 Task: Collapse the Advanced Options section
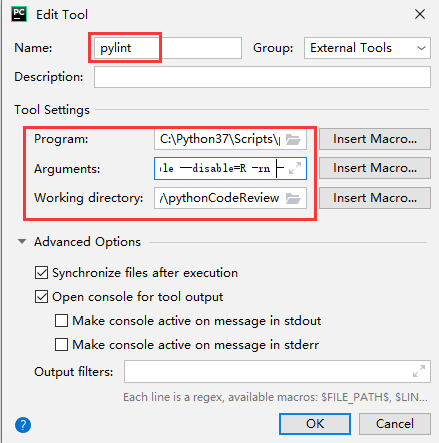click(22, 241)
